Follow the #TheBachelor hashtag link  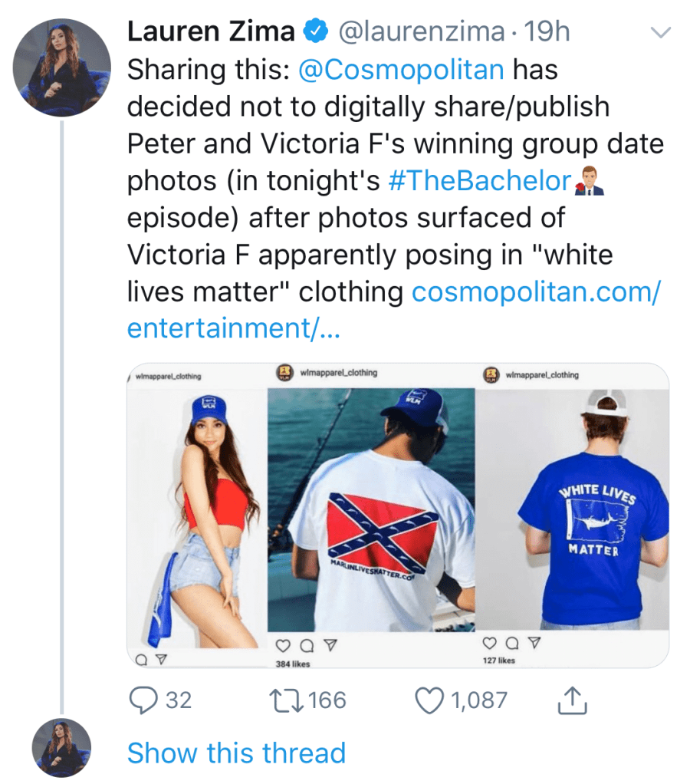click(480, 181)
